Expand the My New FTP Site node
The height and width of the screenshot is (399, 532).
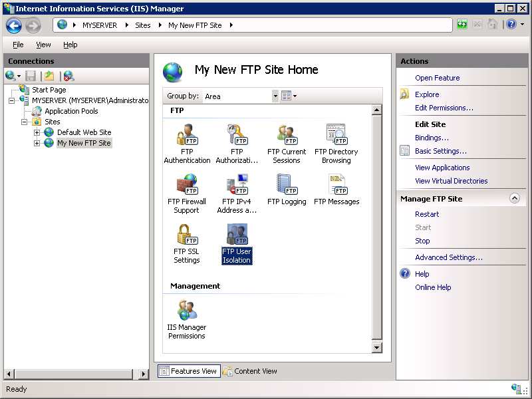coord(37,143)
